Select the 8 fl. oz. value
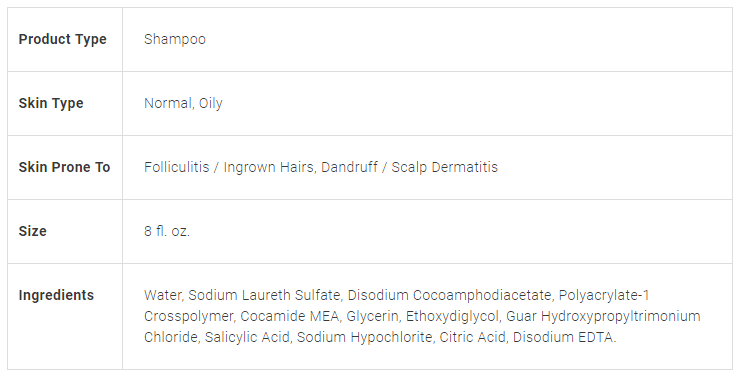Viewport: 743px width, 379px height. tap(167, 231)
